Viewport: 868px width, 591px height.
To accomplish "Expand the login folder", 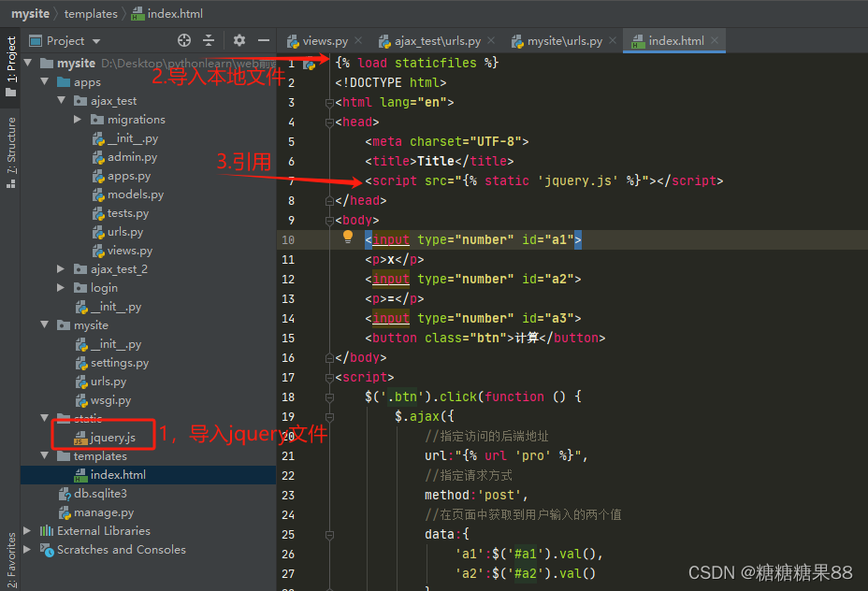I will (61, 288).
